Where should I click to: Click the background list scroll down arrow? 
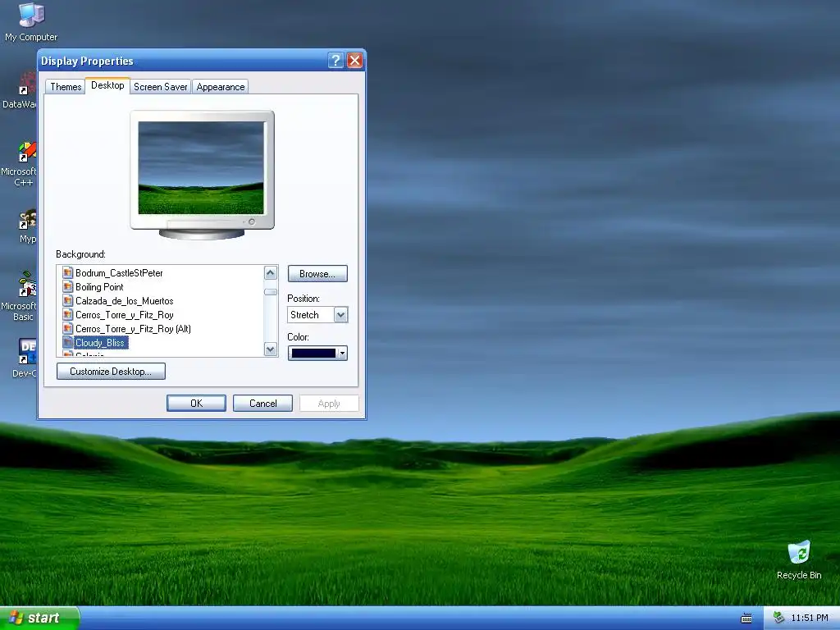271,349
